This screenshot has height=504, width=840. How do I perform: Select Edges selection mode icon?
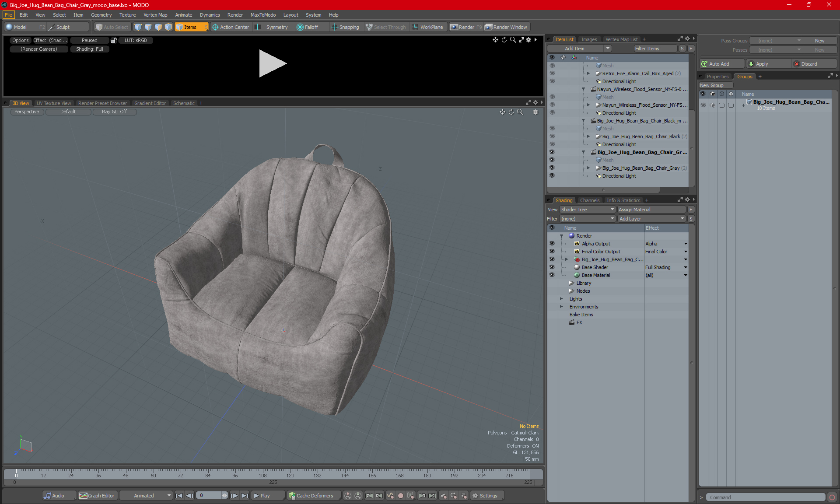[148, 27]
